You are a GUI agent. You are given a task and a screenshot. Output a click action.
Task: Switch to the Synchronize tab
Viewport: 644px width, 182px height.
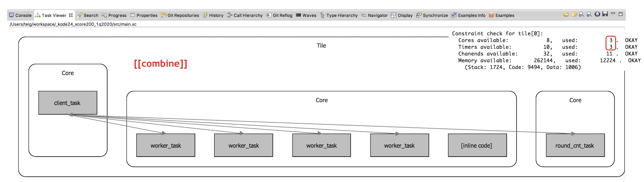pyautogui.click(x=432, y=15)
